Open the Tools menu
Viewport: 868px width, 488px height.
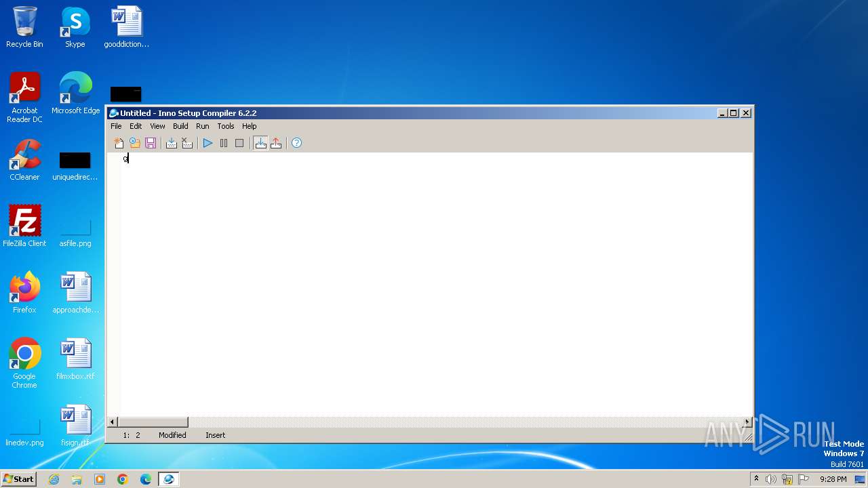226,126
